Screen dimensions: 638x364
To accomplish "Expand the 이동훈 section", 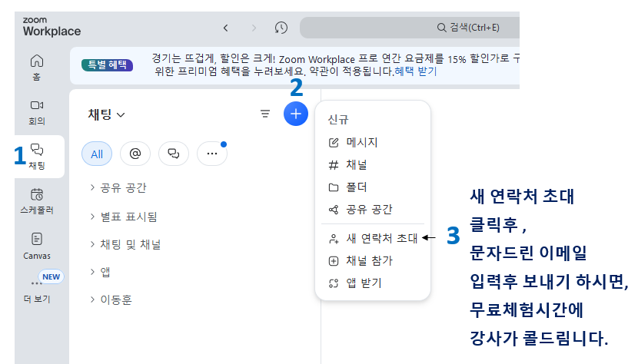I will coord(111,299).
